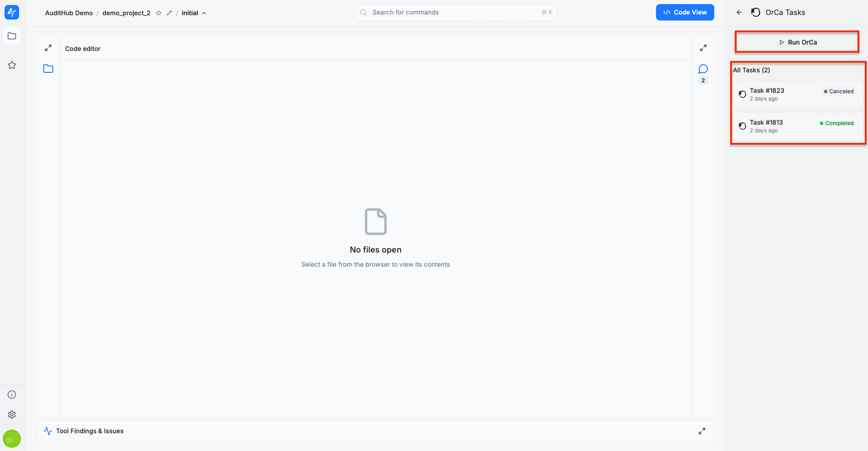Focus the Search for commands field
Viewport: 868px width, 451px height.
455,12
